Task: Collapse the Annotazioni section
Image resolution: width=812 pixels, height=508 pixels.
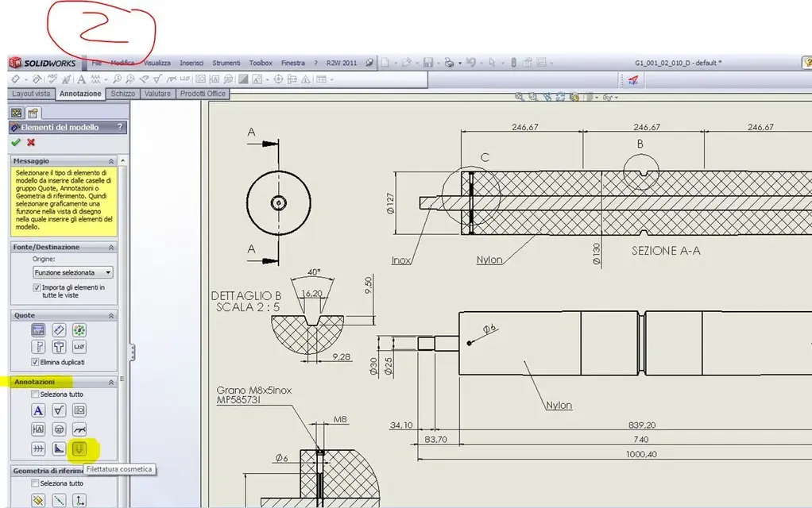Action: click(110, 382)
